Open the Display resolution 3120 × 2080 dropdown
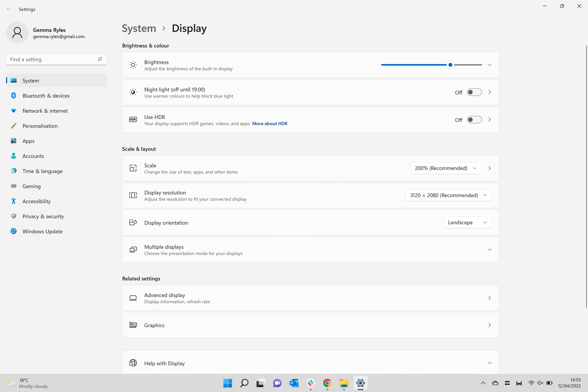Viewport: 588px width, 392px height. tap(449, 195)
